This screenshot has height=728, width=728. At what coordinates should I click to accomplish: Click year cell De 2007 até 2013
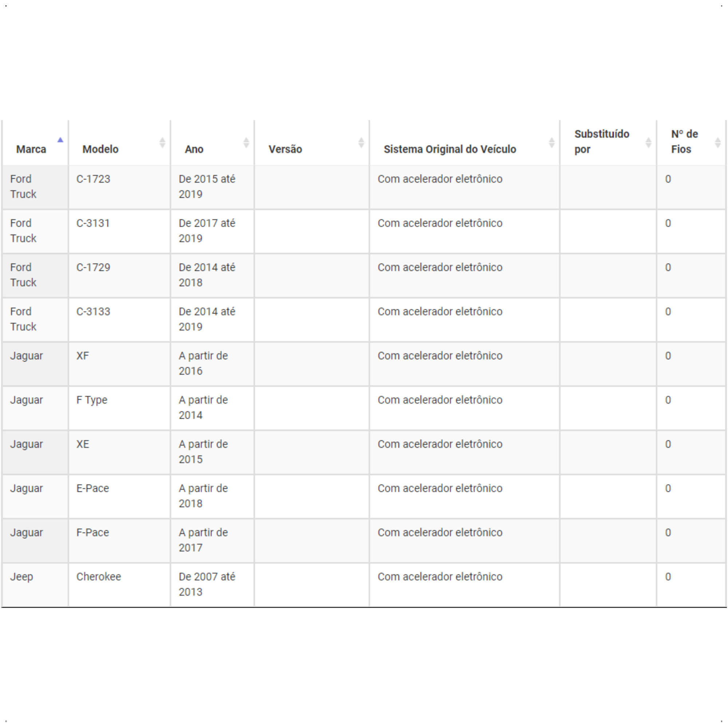(213, 585)
